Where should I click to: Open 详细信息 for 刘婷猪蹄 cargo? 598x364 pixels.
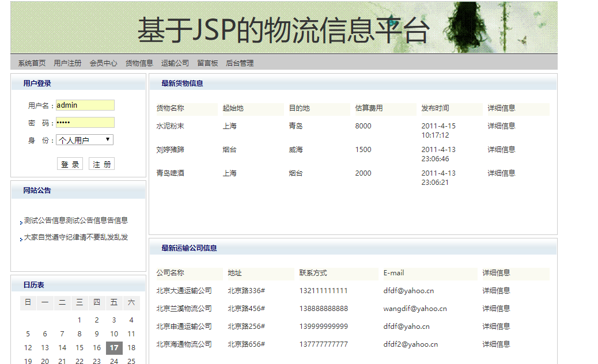tap(499, 149)
